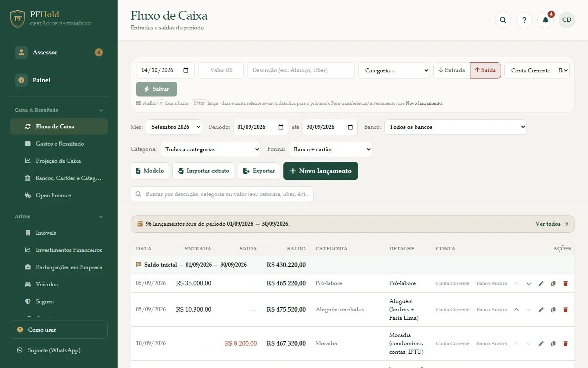The image size is (588, 368).
Task: Open Investimentos Financeiros
Action: coord(59,250)
